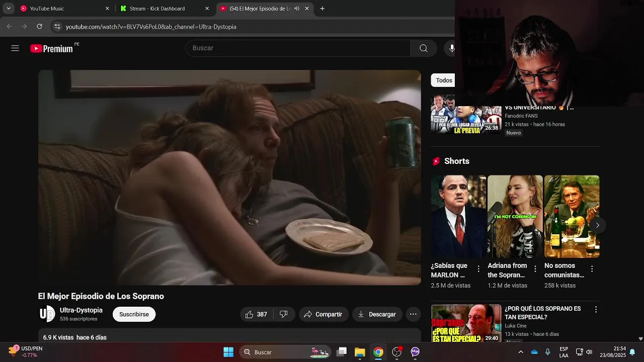Show hidden system tray icons

pos(521,352)
